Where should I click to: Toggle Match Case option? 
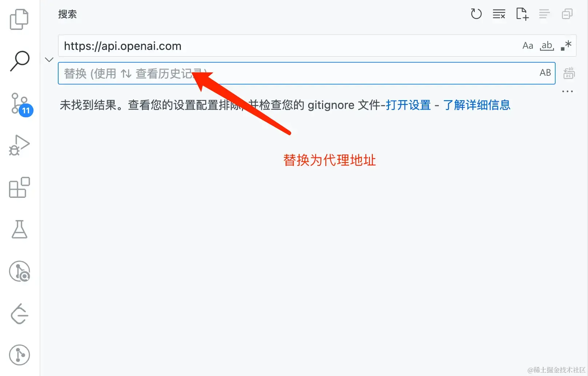tap(528, 46)
